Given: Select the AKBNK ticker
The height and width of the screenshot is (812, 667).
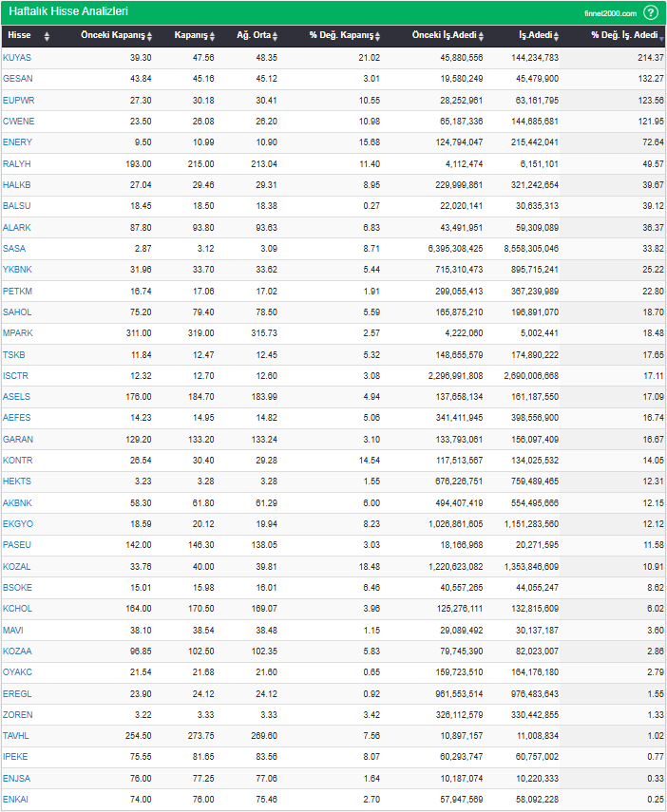Looking at the screenshot, I should (x=17, y=502).
